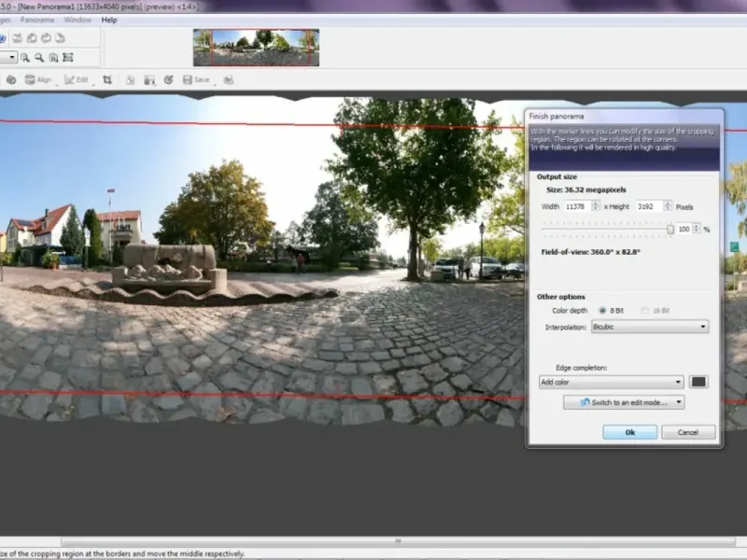Select the 16 Bit color depth
This screenshot has height=560, width=747.
(644, 310)
